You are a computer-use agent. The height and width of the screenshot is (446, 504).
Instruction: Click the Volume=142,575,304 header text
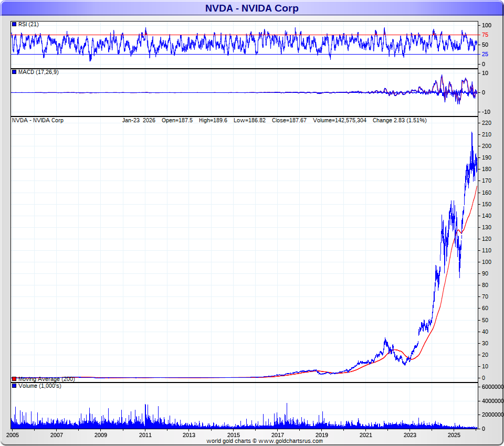tap(341, 120)
